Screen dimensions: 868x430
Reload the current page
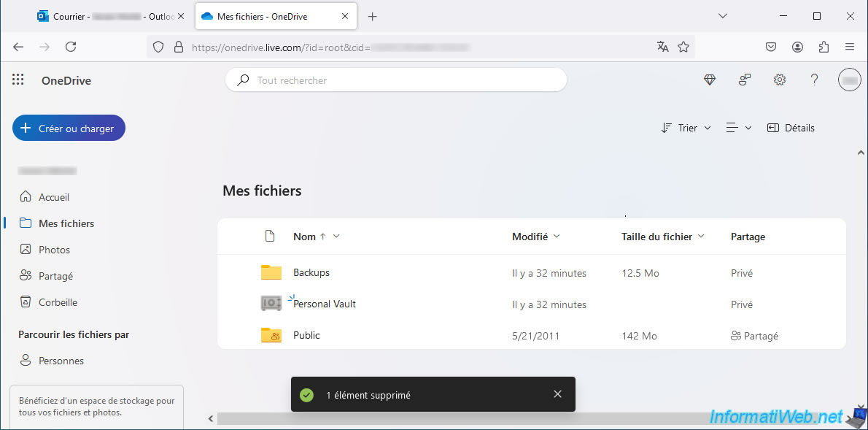(71, 47)
